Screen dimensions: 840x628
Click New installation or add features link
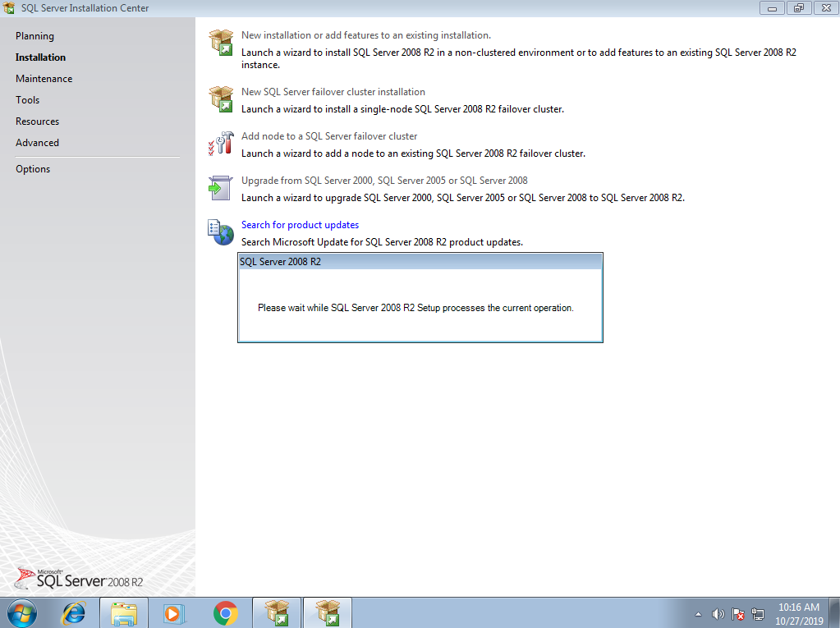click(366, 35)
